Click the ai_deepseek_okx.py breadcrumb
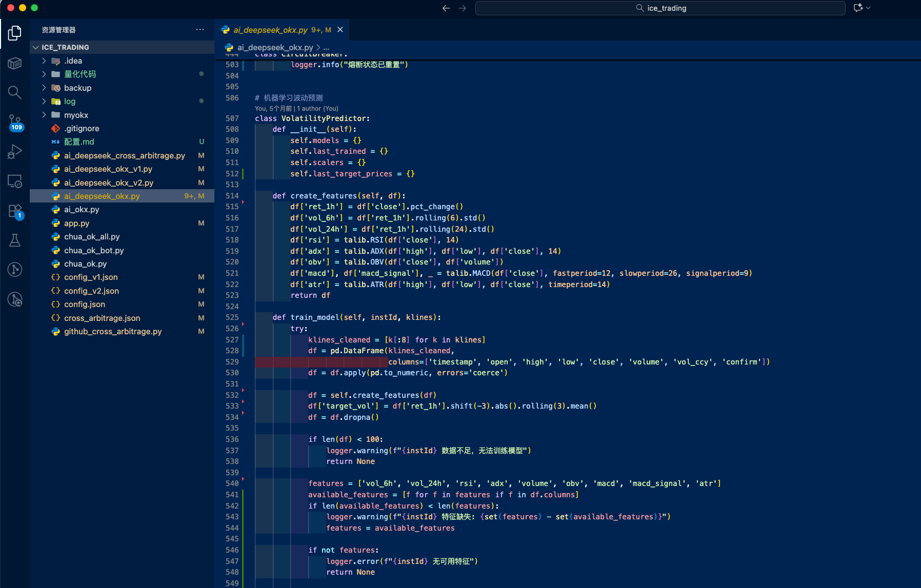Image resolution: width=921 pixels, height=588 pixels. (275, 47)
